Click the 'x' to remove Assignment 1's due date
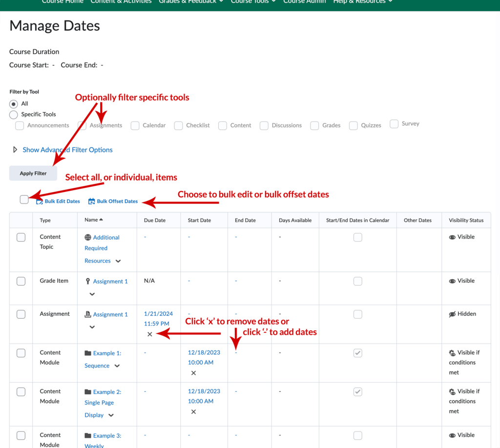 [149, 334]
